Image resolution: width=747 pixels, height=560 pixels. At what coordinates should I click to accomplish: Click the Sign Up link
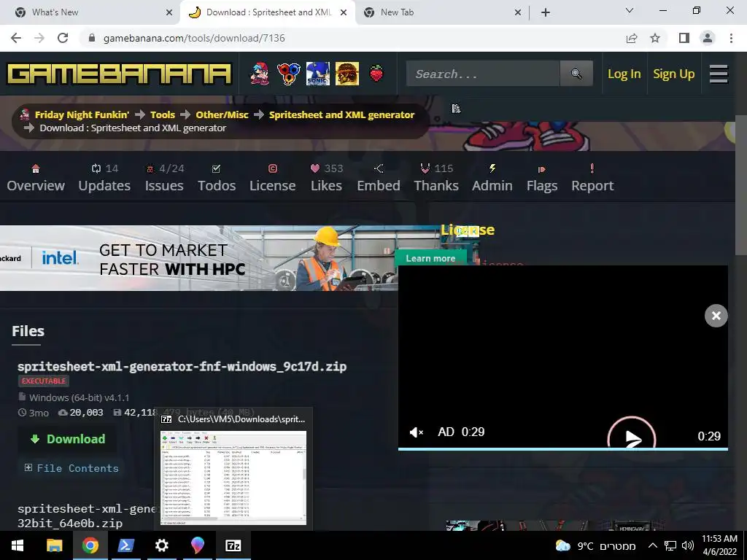673,74
